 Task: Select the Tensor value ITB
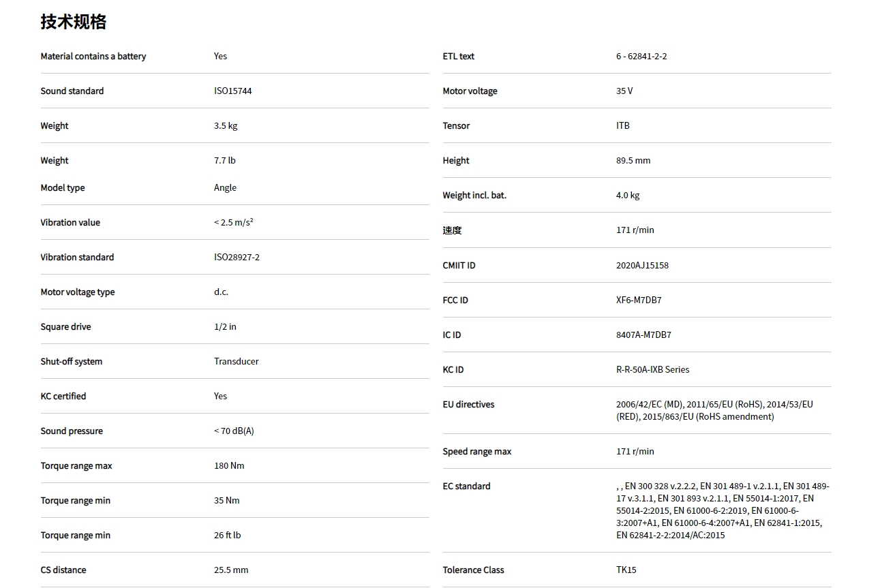click(x=623, y=126)
